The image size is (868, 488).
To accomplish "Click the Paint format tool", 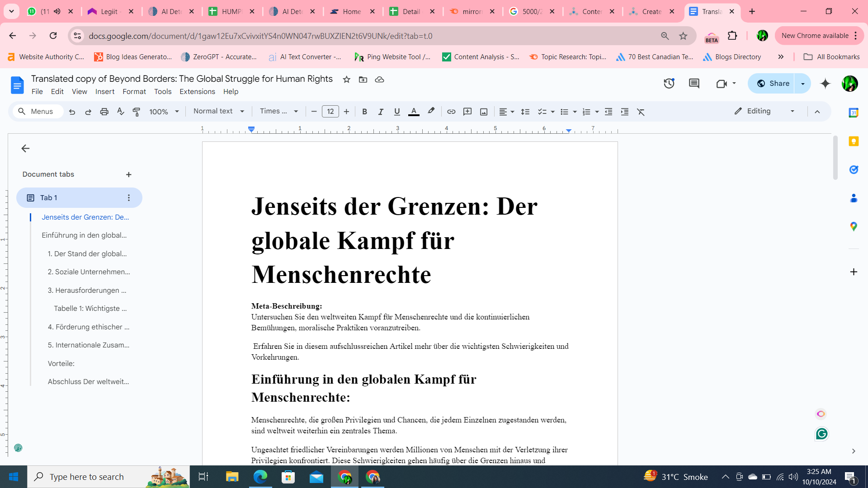I will (136, 111).
